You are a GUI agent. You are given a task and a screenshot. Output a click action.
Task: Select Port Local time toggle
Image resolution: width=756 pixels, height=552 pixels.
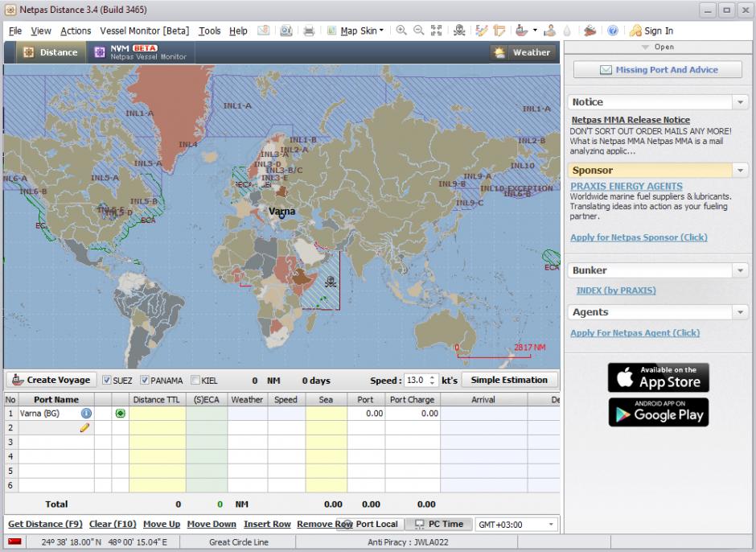pos(371,524)
